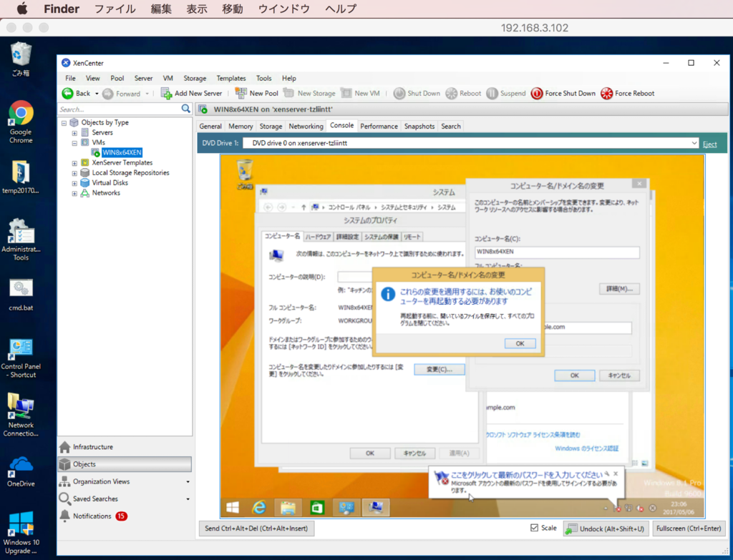Open the DVD Drive 1 dropdown
Viewport: 733px width, 560px height.
694,143
